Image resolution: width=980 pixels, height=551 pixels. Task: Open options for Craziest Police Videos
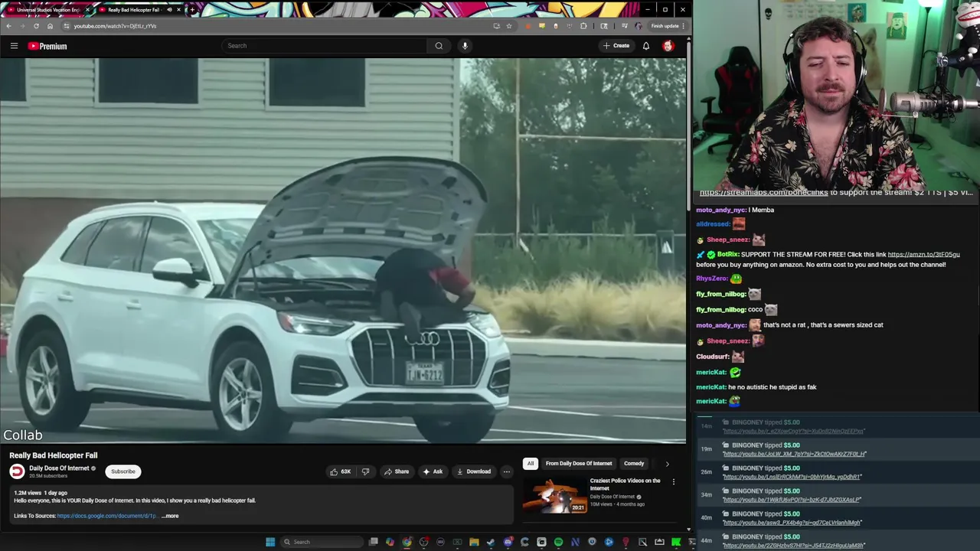[674, 481]
